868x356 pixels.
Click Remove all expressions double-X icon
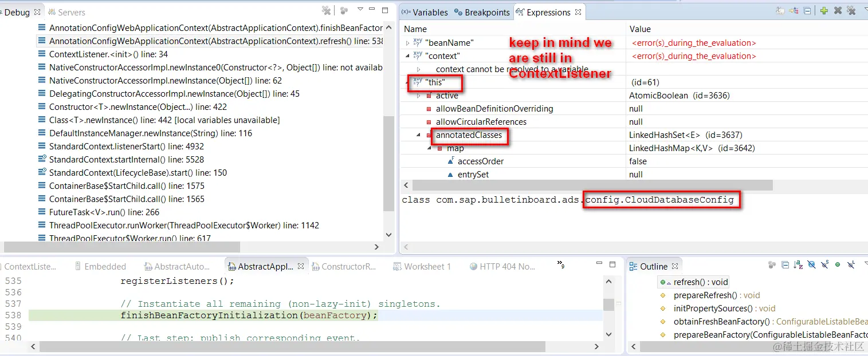click(x=851, y=11)
